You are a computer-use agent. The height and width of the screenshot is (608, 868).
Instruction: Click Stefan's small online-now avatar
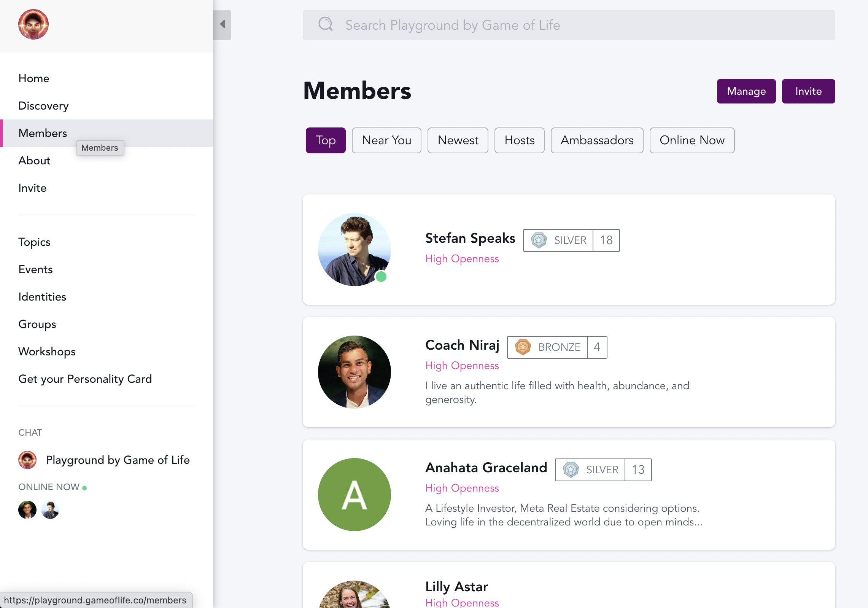(x=50, y=510)
